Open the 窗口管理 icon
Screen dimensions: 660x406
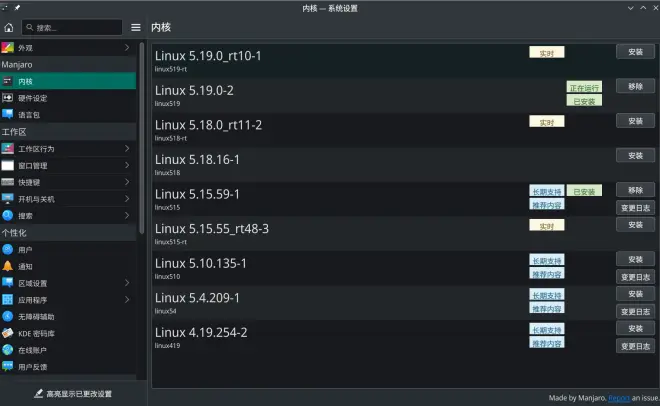pyautogui.click(x=8, y=165)
